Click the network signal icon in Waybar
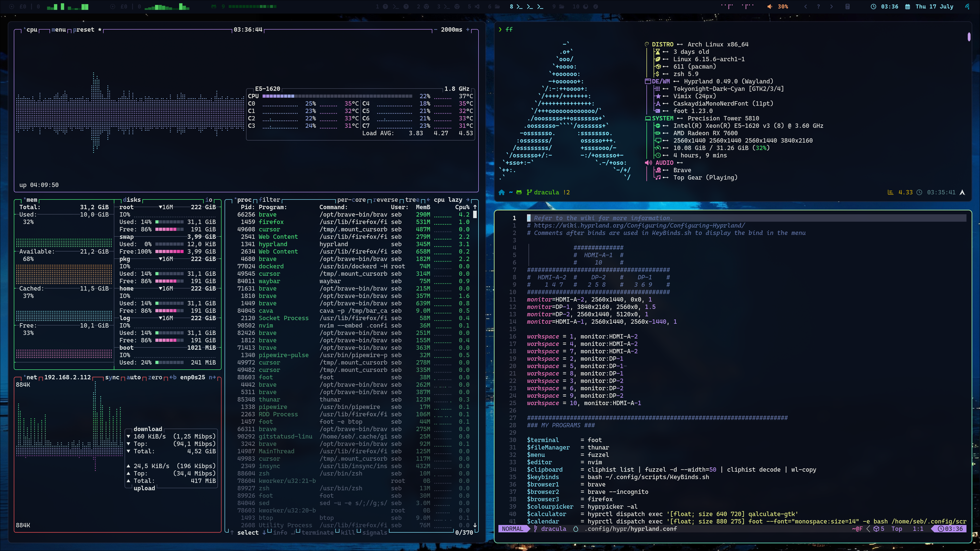 [967, 7]
